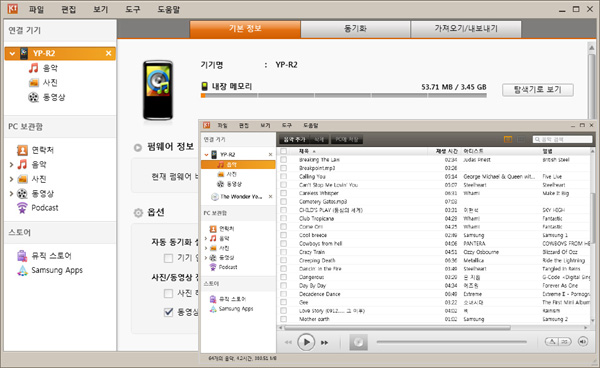Open Samsung Apps in the main window sidebar
The height and width of the screenshot is (368, 600).
point(49,270)
